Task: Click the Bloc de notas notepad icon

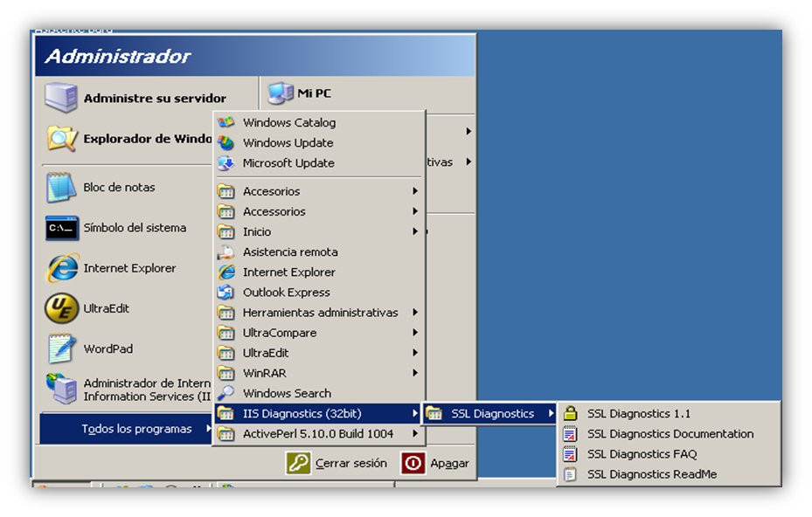Action: [61, 188]
